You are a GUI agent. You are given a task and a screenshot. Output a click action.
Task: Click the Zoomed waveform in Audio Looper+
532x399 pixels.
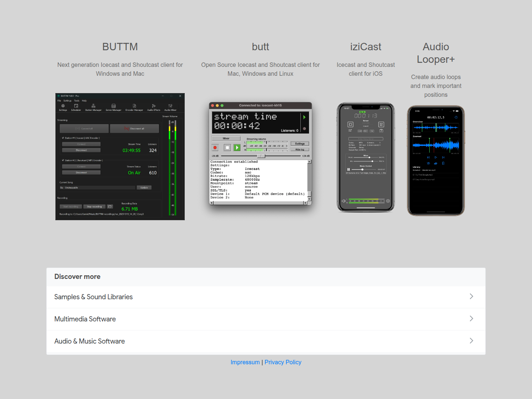436,145
